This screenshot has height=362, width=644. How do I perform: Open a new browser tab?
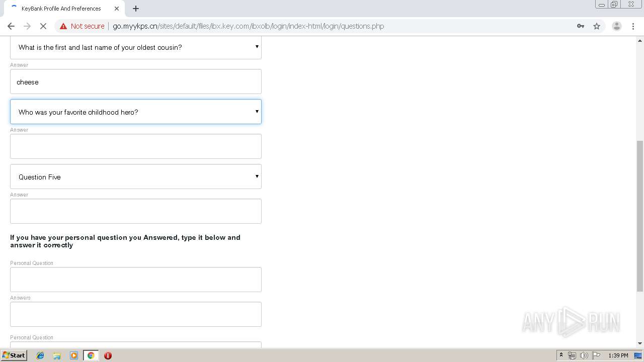coord(136,9)
